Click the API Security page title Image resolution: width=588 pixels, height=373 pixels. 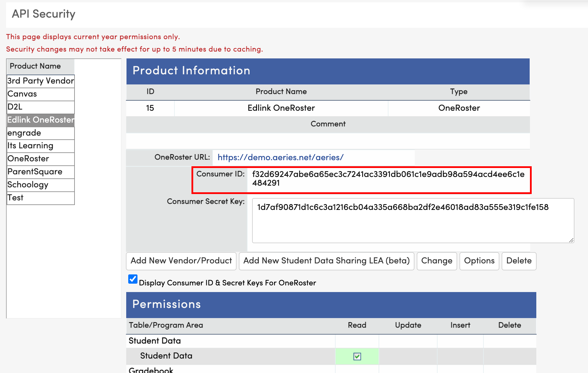tap(44, 14)
